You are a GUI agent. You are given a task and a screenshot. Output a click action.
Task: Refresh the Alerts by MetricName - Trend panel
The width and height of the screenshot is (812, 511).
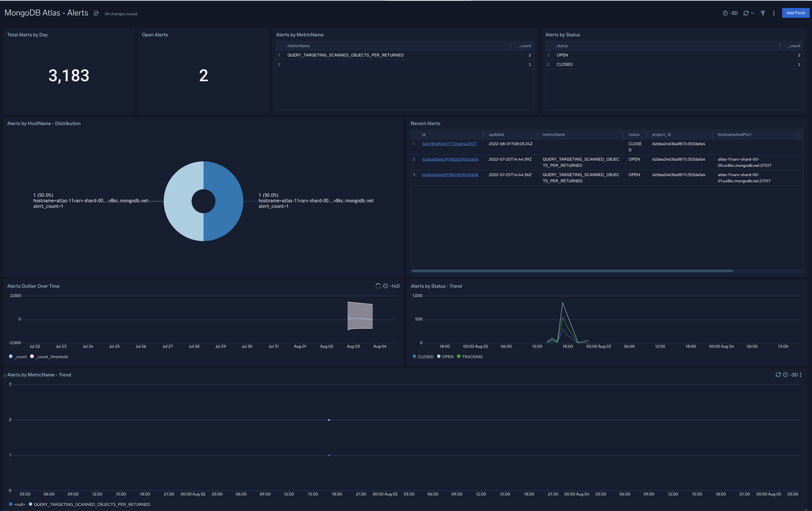click(x=778, y=375)
